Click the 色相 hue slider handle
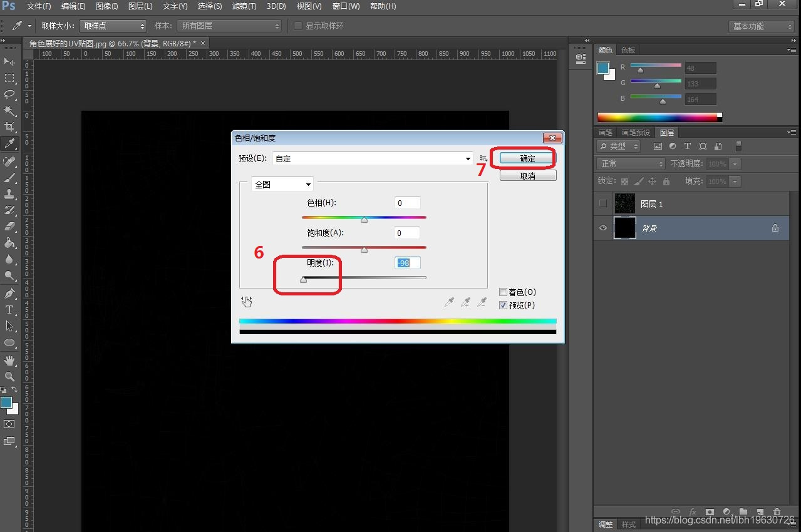This screenshot has width=801, height=532. tap(364, 220)
